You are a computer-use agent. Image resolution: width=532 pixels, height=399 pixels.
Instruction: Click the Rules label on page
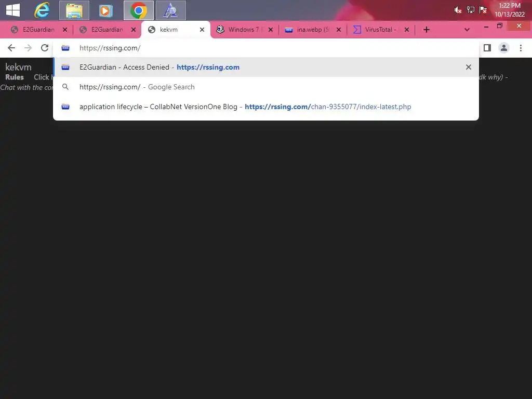click(x=15, y=77)
